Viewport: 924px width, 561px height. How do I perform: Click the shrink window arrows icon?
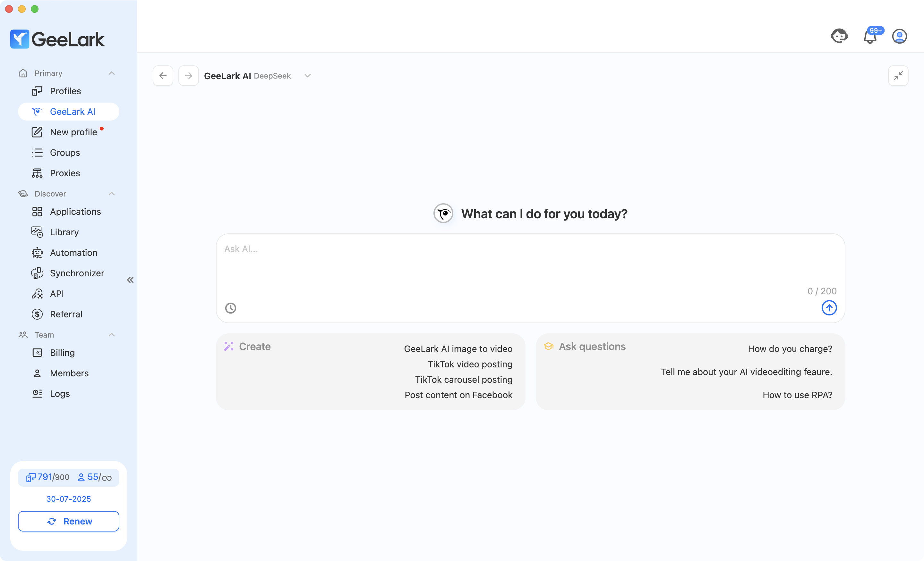(898, 76)
